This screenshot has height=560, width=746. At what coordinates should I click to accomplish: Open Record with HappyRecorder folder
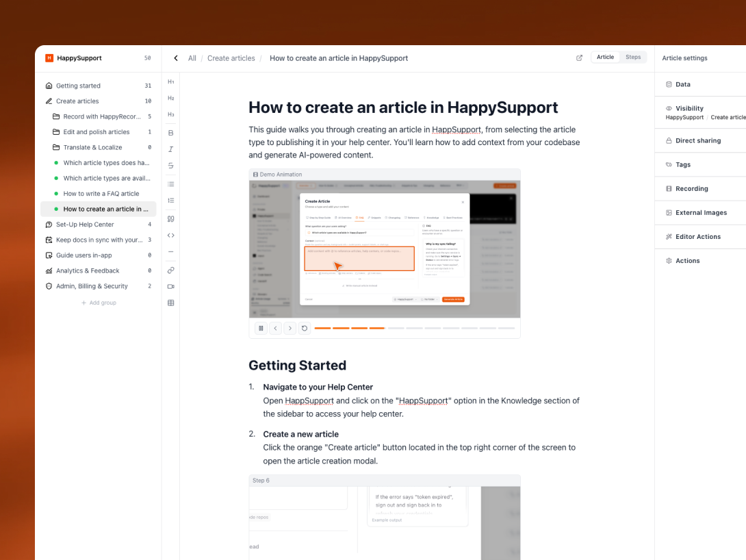(99, 116)
